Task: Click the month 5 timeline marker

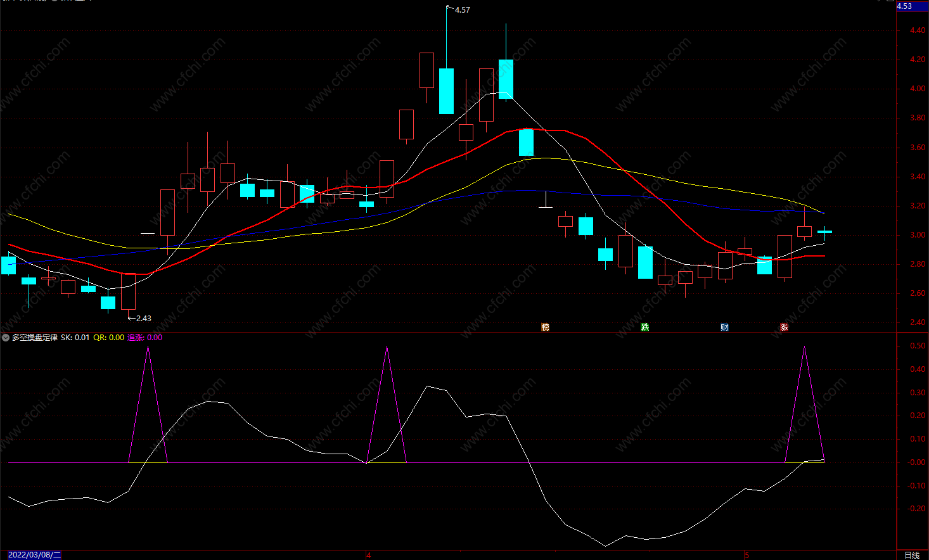Action: click(x=746, y=556)
